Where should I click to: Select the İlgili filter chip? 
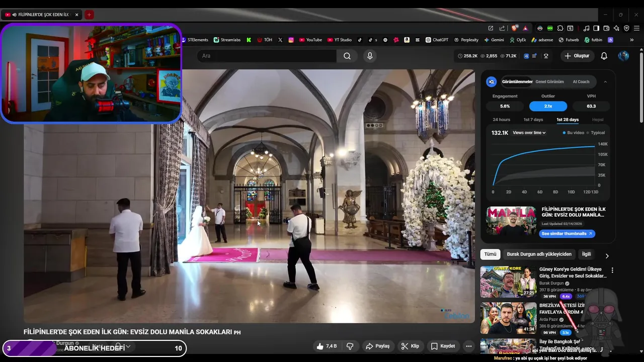tap(587, 254)
